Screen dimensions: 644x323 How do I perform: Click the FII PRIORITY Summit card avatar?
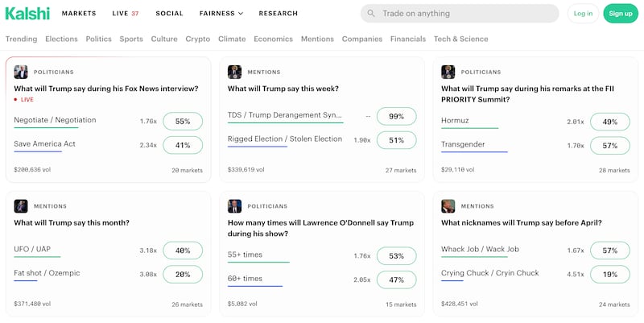pos(448,72)
